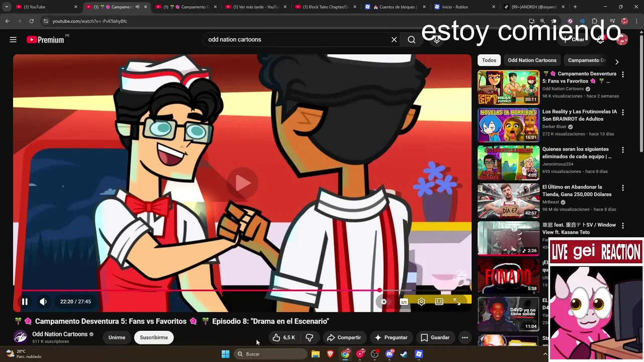Open options menu for Derker Bluer video
The height and width of the screenshot is (362, 644).
(623, 112)
